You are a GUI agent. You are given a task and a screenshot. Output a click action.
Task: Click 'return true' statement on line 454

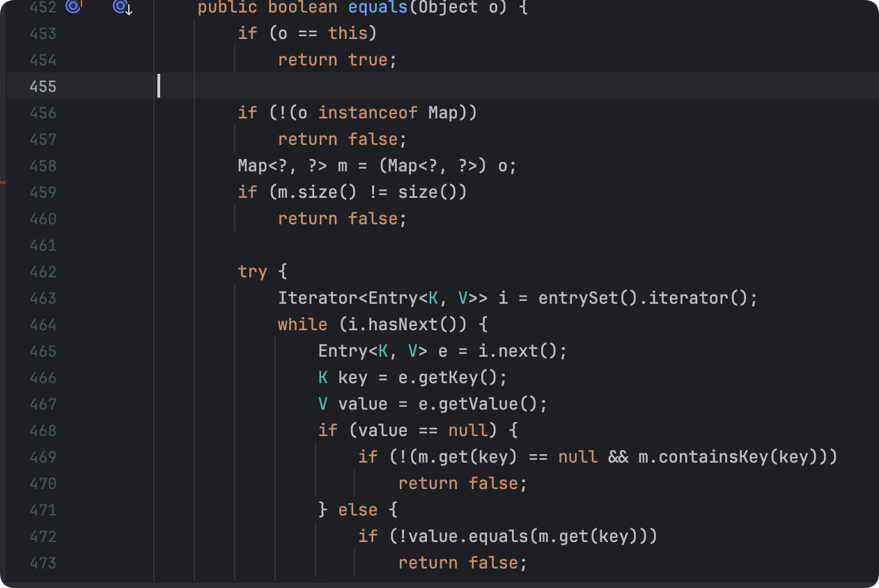(336, 60)
